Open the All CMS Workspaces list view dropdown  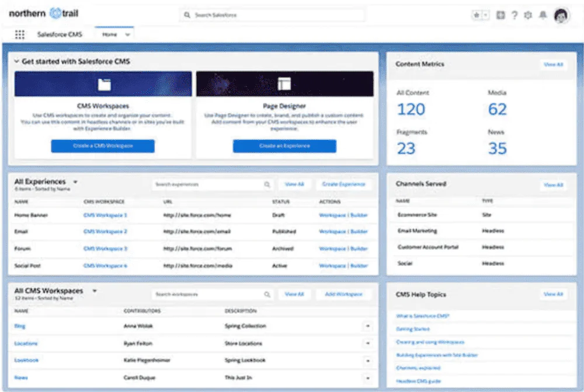95,291
